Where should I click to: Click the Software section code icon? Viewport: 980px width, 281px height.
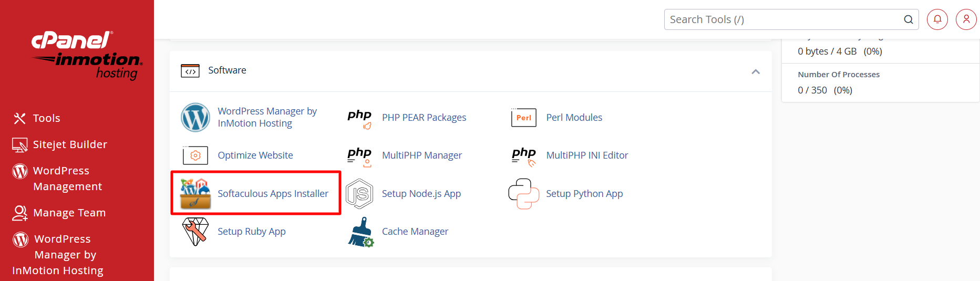(x=190, y=71)
